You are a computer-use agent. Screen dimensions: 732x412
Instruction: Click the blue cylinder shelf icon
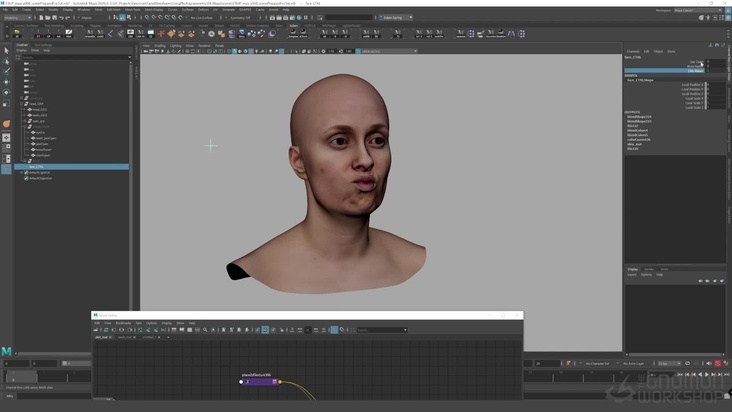pyautogui.click(x=232, y=34)
